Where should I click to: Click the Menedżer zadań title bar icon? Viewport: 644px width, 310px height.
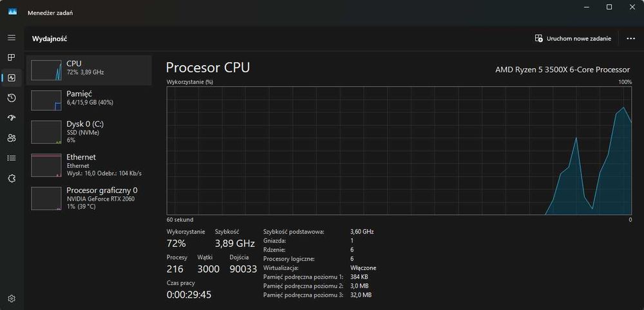click(12, 11)
